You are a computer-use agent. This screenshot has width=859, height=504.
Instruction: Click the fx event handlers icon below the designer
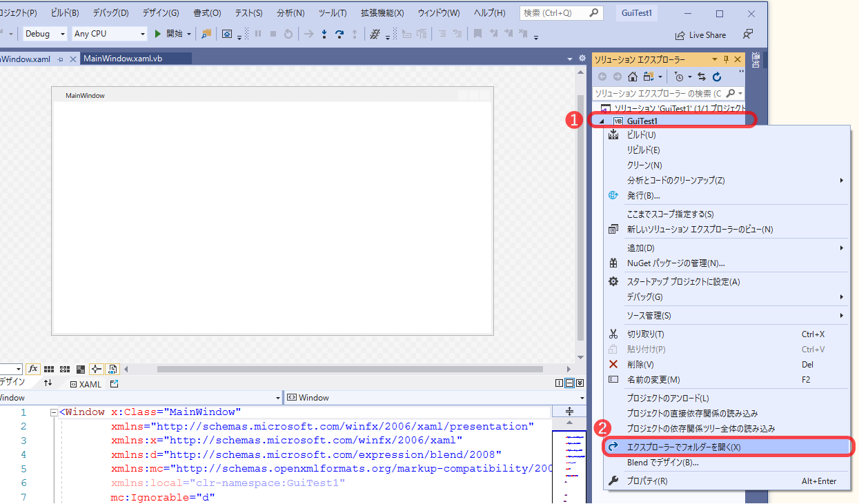coord(33,369)
